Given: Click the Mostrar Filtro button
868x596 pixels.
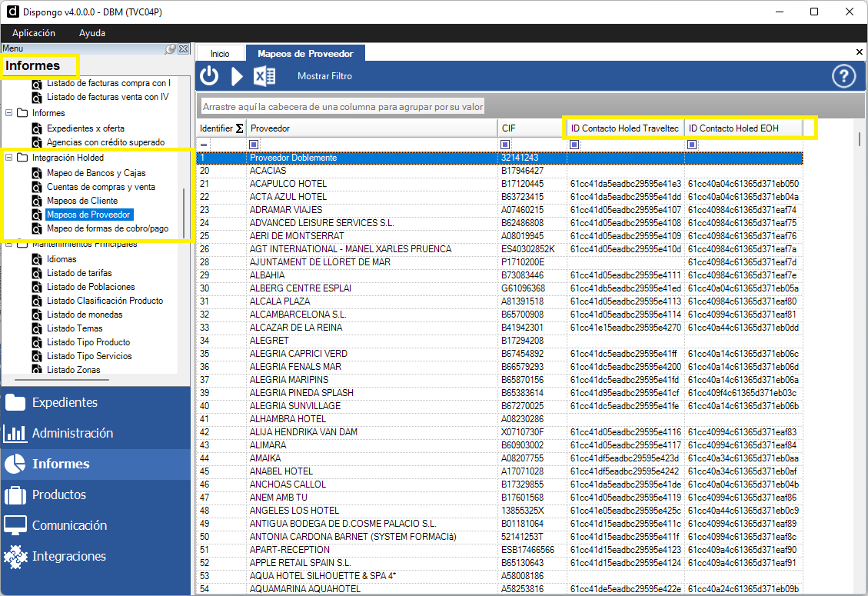Looking at the screenshot, I should tap(324, 76).
